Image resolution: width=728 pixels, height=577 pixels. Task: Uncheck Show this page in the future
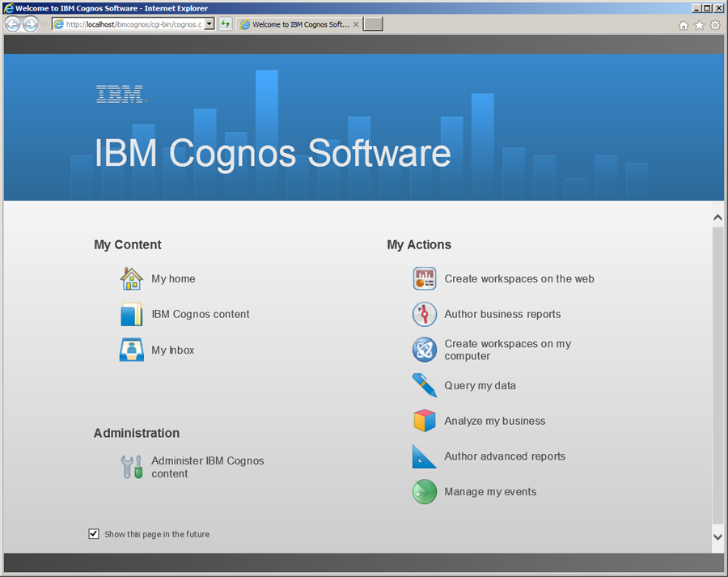coord(94,534)
